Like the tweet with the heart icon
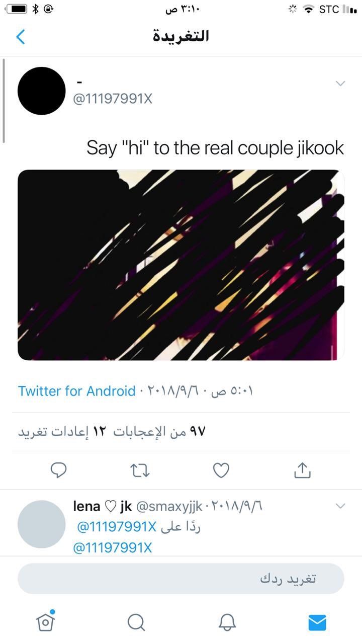This screenshot has width=362, height=644. [x=221, y=470]
